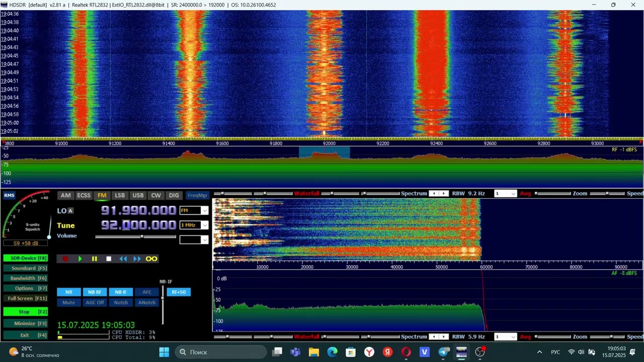This screenshot has width=644, height=362.
Task: Select the ECSS demodulation mode
Action: click(84, 195)
